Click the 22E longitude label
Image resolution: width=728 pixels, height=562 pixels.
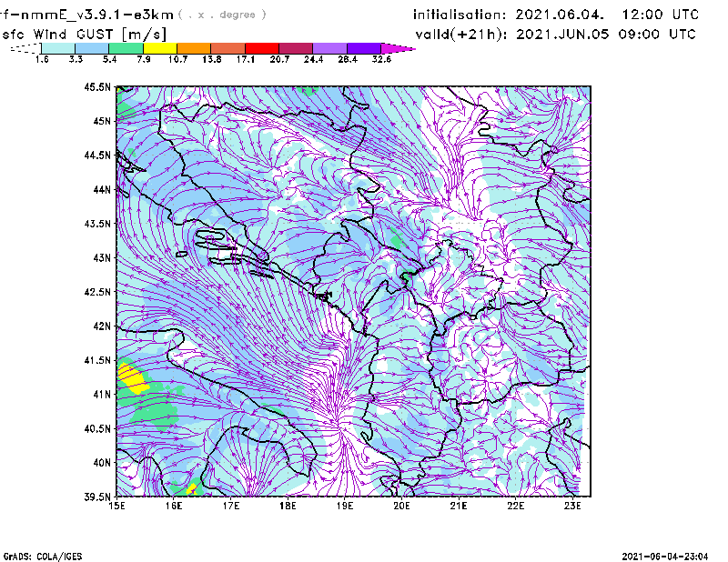click(515, 506)
